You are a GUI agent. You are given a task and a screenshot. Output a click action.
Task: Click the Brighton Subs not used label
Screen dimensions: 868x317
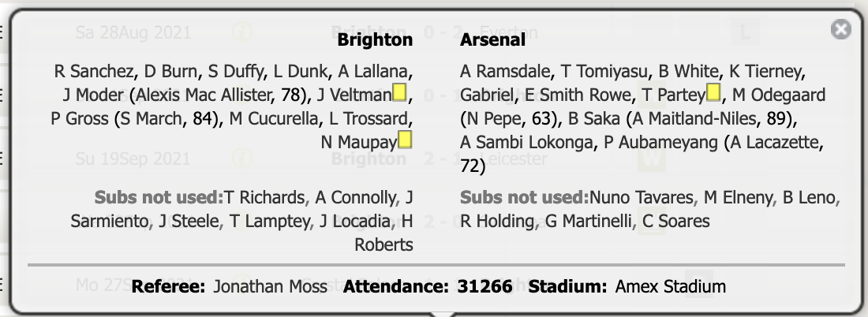point(159,197)
